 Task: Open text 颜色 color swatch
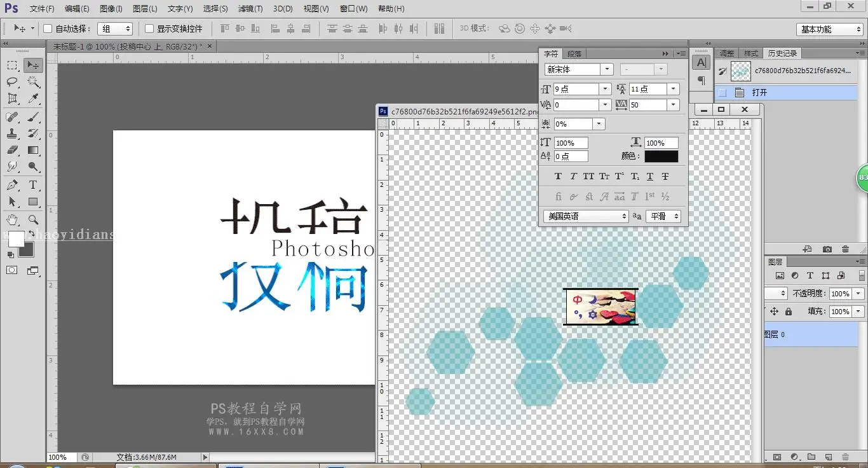(x=661, y=156)
